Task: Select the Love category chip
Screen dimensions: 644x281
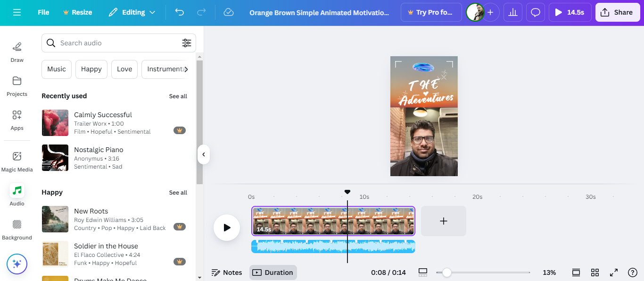Action: point(124,69)
